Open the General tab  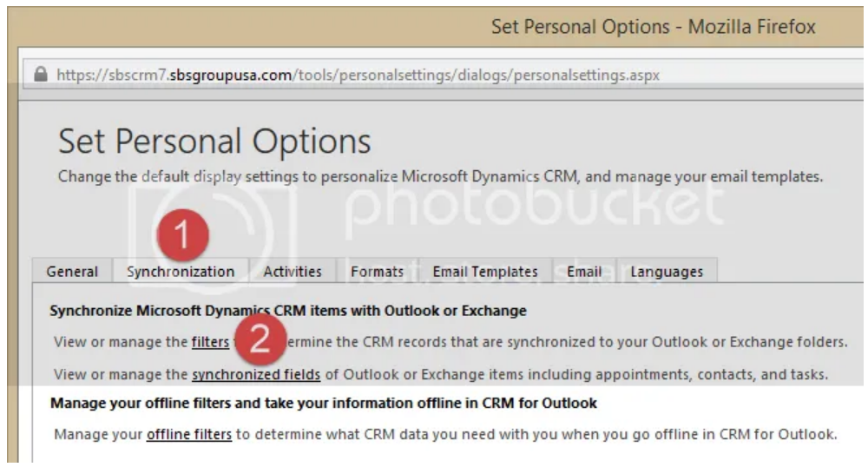click(72, 271)
